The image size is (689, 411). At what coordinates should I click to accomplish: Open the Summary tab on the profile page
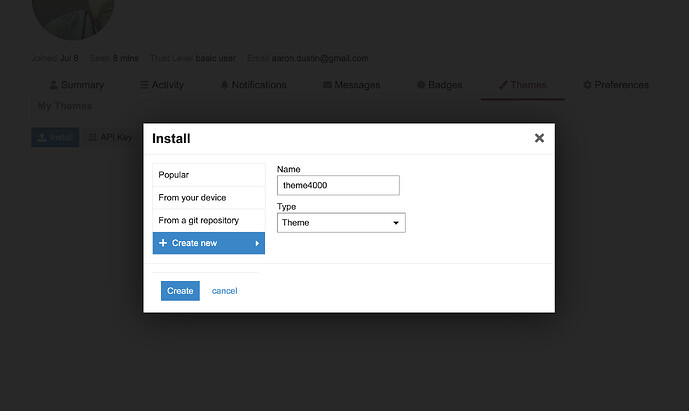click(x=77, y=85)
